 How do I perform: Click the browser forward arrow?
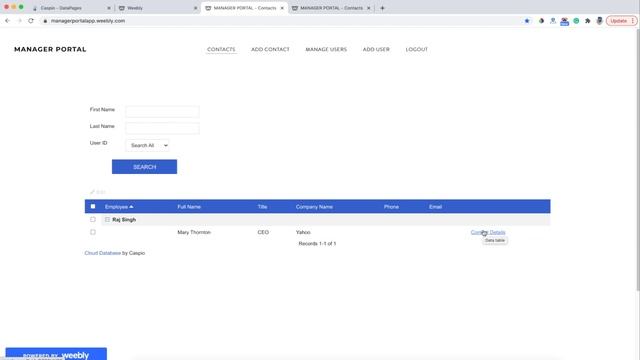[19, 21]
